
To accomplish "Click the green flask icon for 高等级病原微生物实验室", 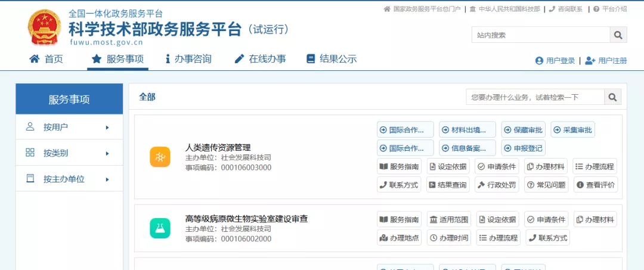I will 160,228.
